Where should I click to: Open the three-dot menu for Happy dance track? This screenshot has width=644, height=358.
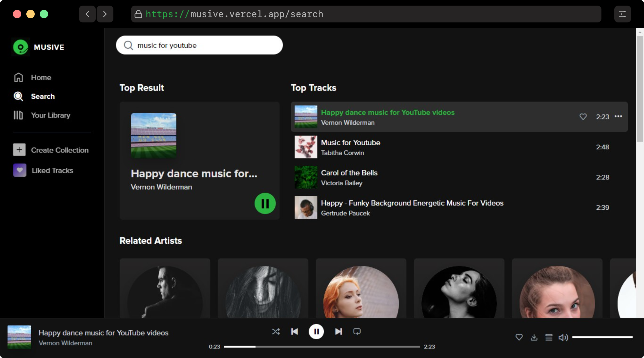click(618, 116)
